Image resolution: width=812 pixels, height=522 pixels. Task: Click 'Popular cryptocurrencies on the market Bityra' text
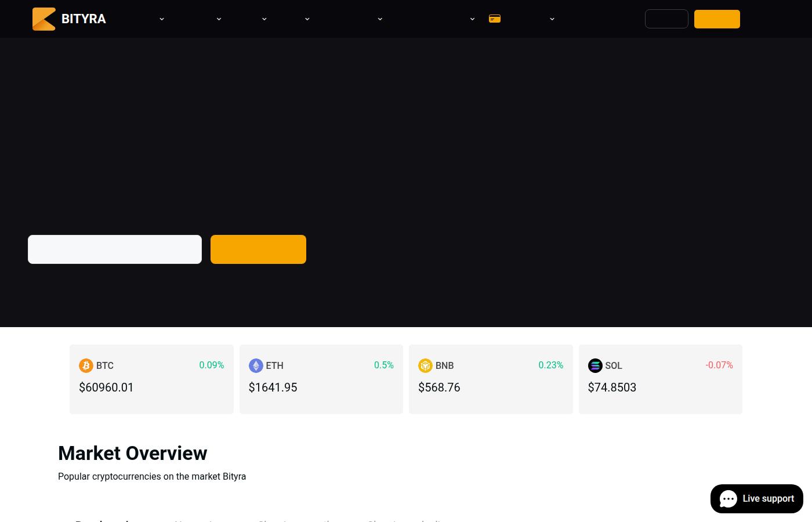(x=152, y=476)
